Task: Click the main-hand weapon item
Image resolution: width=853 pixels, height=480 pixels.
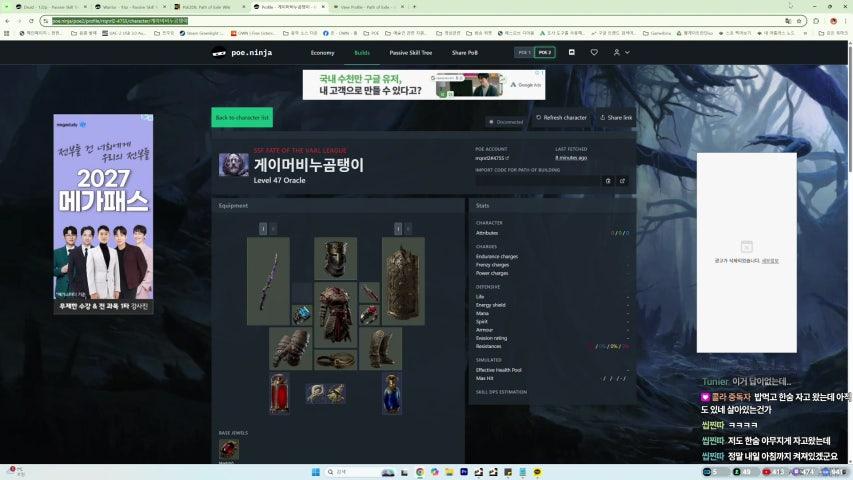Action: pyautogui.click(x=268, y=281)
